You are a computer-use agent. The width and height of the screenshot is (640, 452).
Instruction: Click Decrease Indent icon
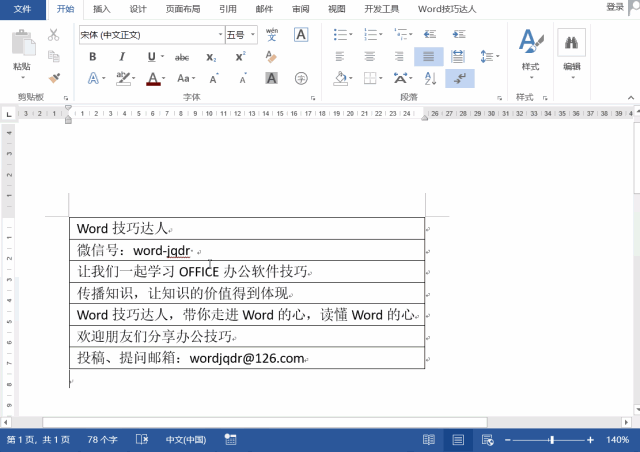pos(430,34)
